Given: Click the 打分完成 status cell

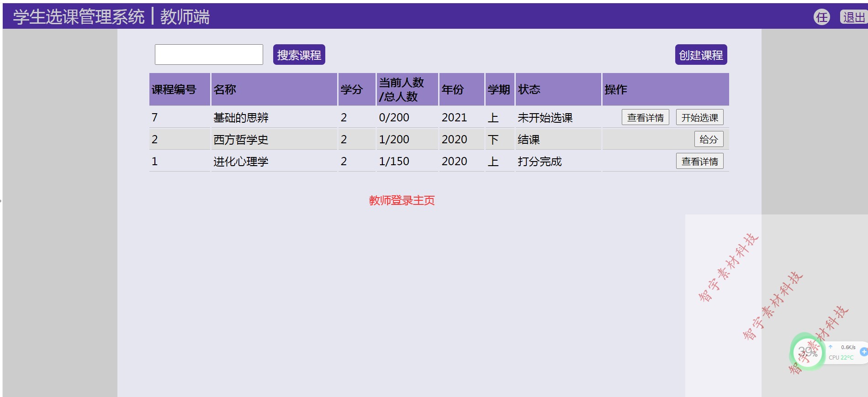Looking at the screenshot, I should tap(558, 162).
